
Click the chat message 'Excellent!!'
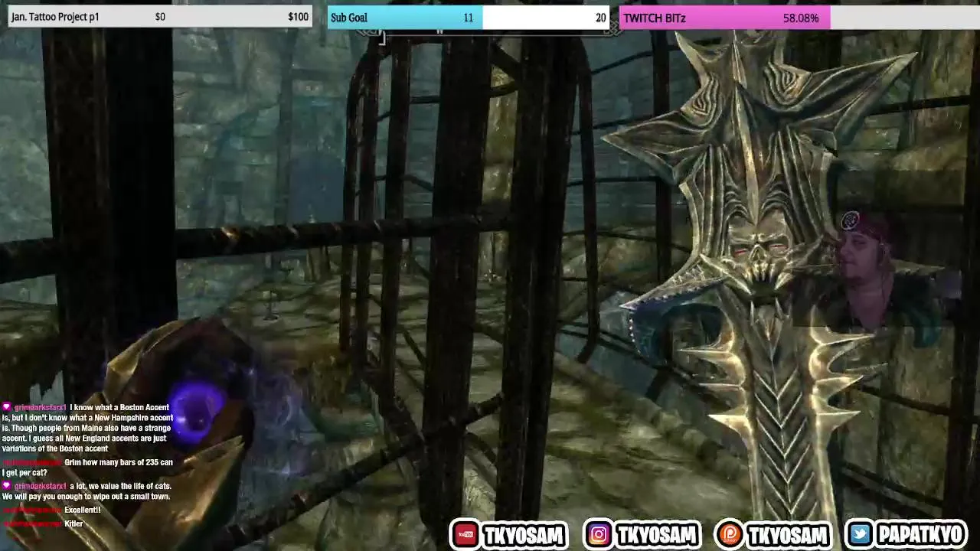click(x=82, y=510)
